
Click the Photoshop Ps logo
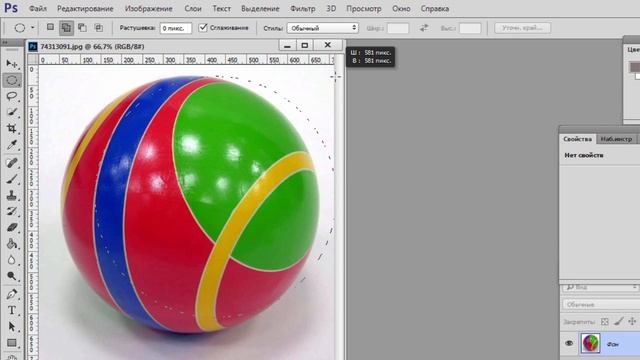pyautogui.click(x=11, y=8)
